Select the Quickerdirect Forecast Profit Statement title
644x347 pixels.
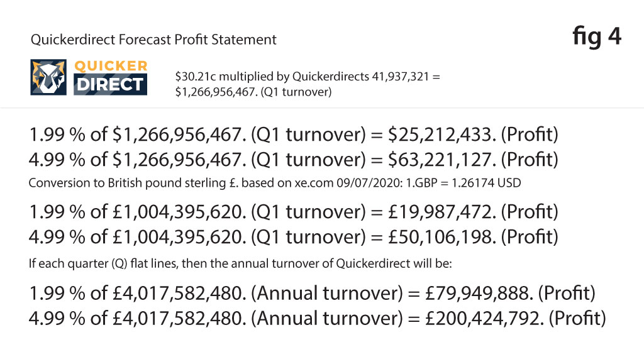click(x=153, y=40)
